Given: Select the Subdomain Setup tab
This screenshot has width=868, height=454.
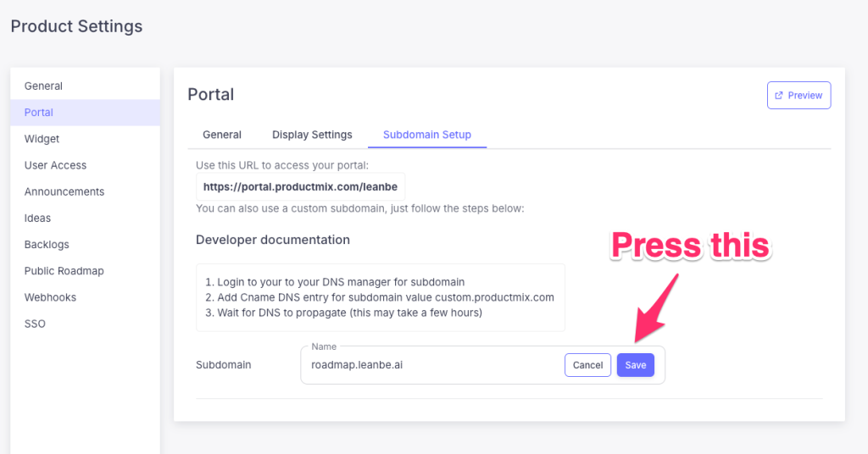Looking at the screenshot, I should coord(427,135).
